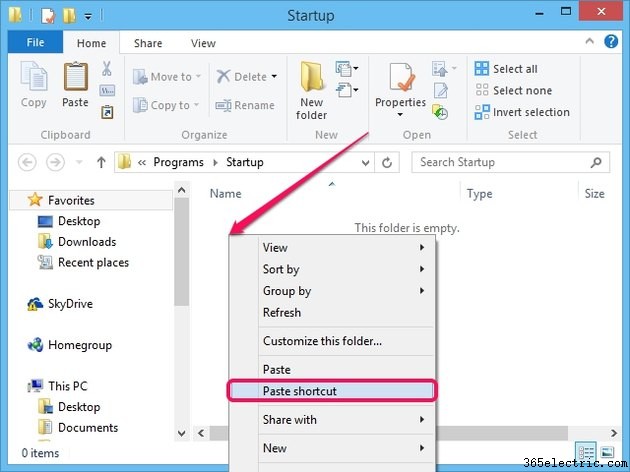Click in the Search Startup field

point(510,162)
